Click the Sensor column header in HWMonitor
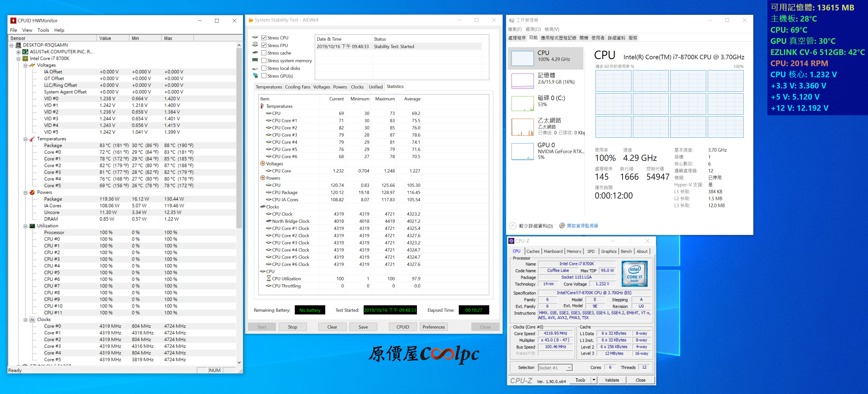This screenshot has width=868, height=394. [53, 38]
